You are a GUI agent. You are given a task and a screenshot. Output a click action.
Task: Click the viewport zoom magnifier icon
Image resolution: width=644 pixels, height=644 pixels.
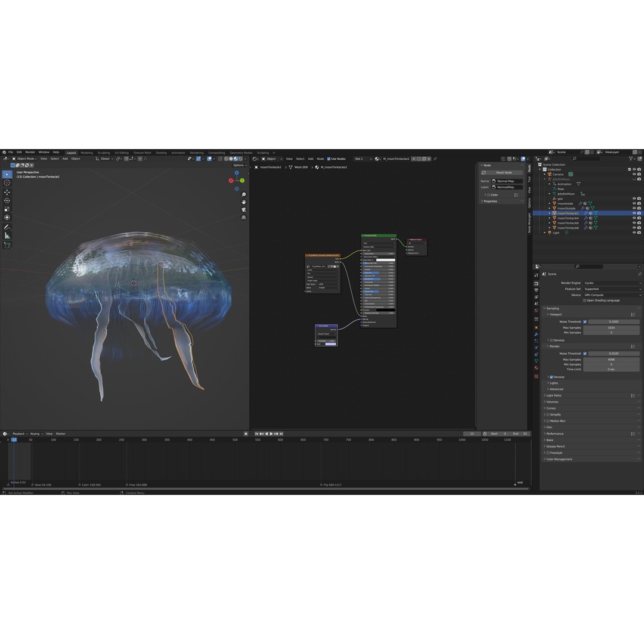(x=243, y=194)
